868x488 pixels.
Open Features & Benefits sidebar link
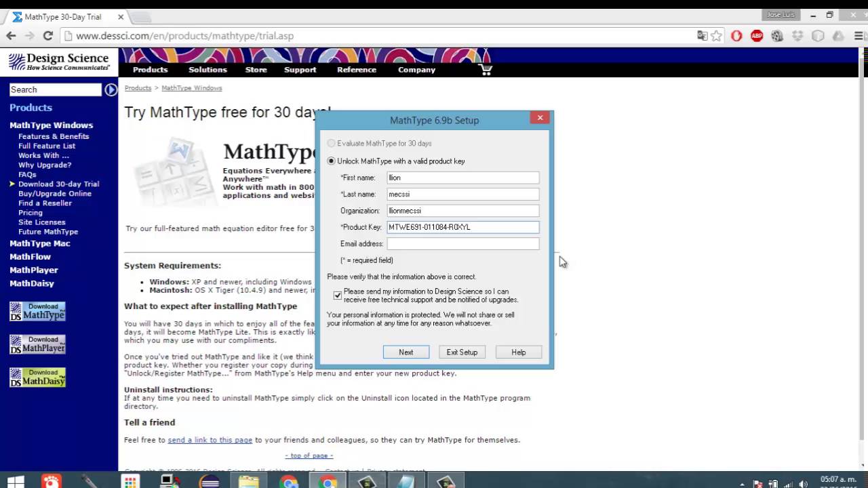coord(54,136)
